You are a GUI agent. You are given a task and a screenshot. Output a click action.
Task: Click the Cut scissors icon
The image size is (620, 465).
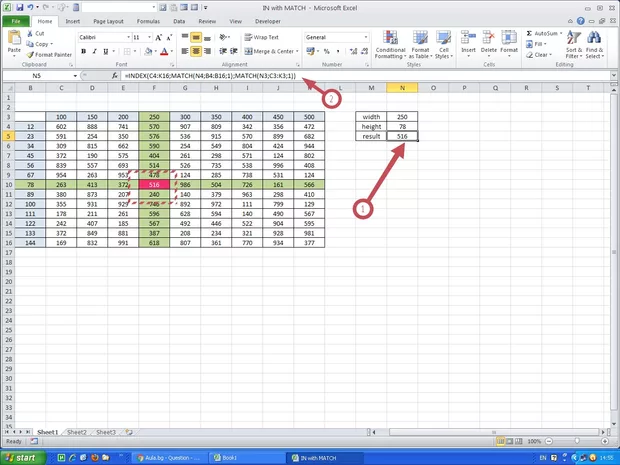[x=30, y=34]
